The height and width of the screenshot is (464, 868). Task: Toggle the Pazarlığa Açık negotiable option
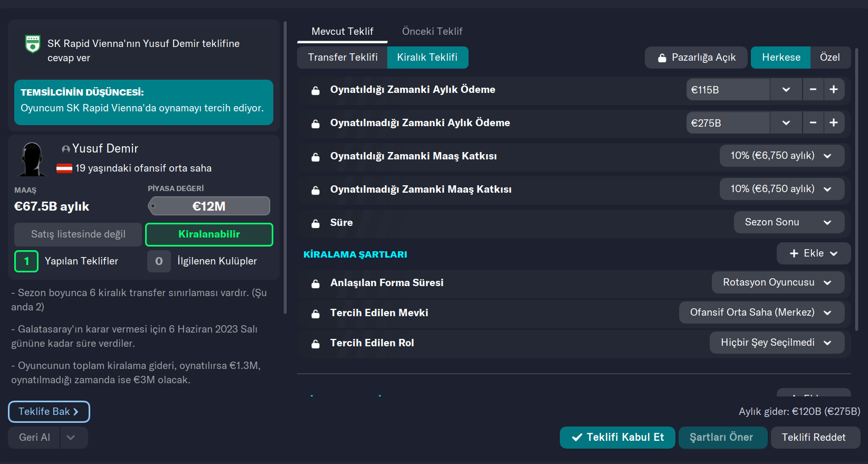point(697,58)
